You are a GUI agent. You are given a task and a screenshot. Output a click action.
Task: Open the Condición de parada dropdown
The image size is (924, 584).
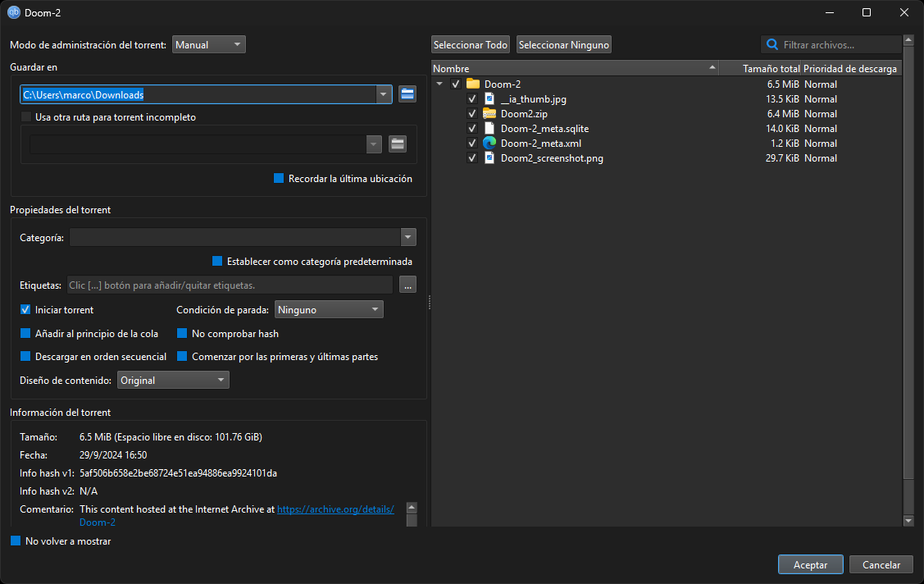coord(328,310)
